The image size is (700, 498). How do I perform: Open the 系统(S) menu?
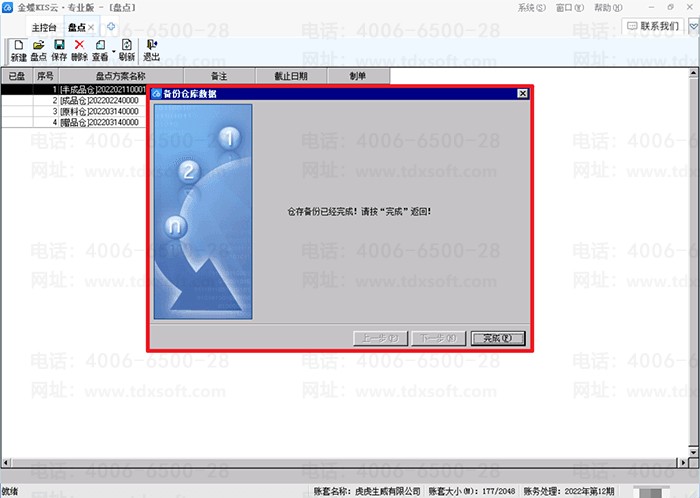click(531, 7)
